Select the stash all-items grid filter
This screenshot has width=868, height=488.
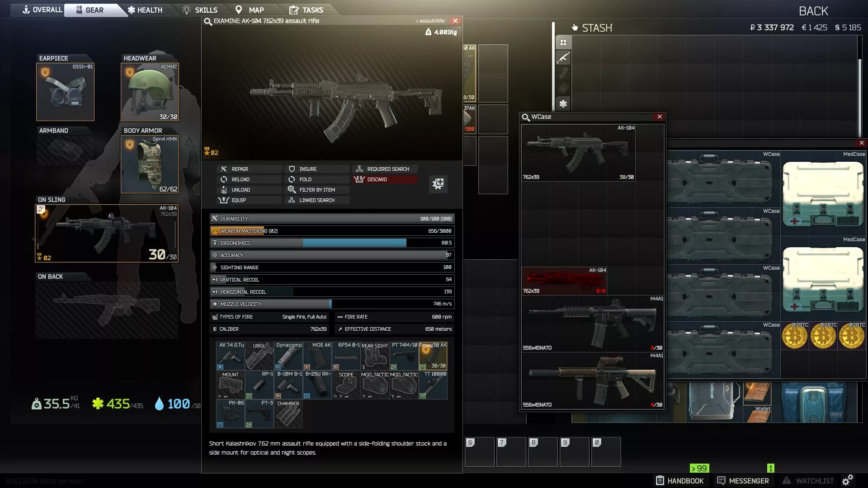tap(563, 42)
